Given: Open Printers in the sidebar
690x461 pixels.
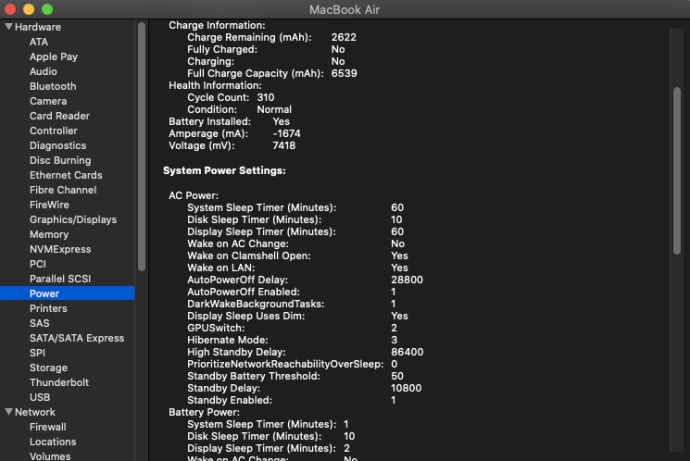Looking at the screenshot, I should pyautogui.click(x=48, y=308).
